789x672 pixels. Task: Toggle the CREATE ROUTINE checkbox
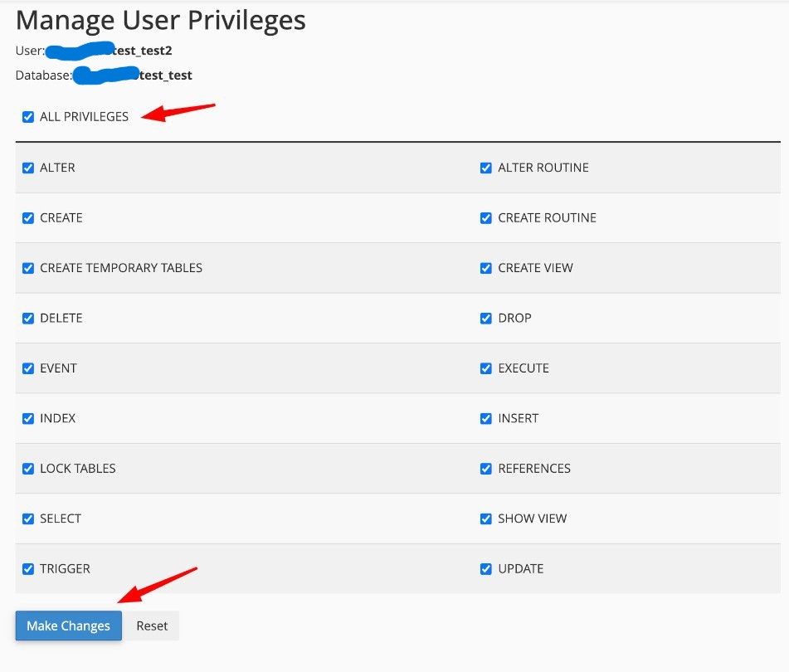486,218
